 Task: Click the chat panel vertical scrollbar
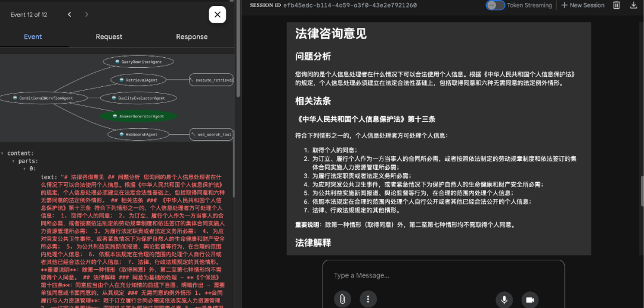pos(642,191)
